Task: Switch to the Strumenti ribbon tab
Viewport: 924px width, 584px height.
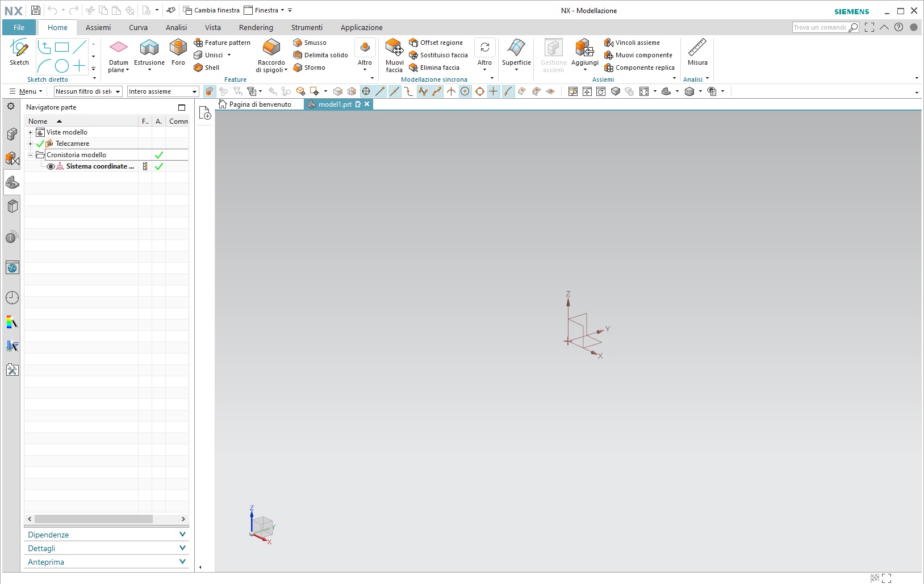Action: [x=307, y=27]
